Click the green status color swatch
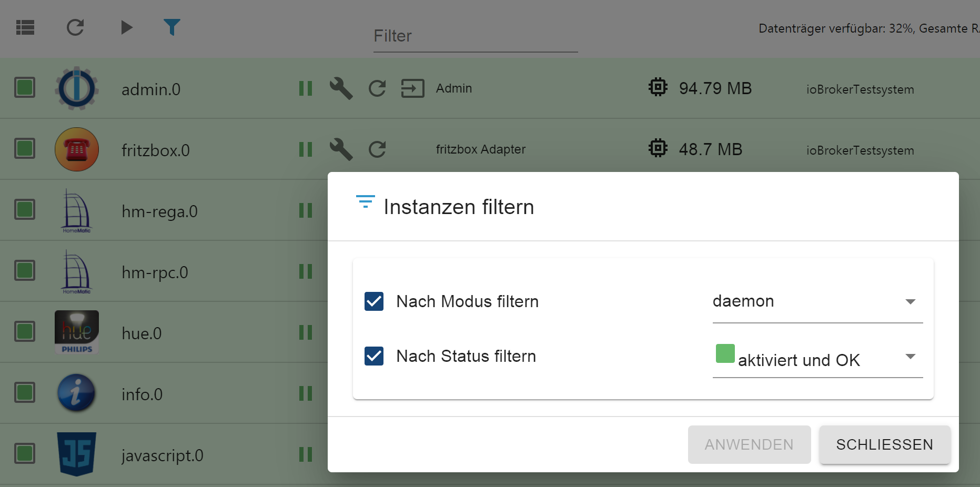The height and width of the screenshot is (487, 980). [725, 353]
